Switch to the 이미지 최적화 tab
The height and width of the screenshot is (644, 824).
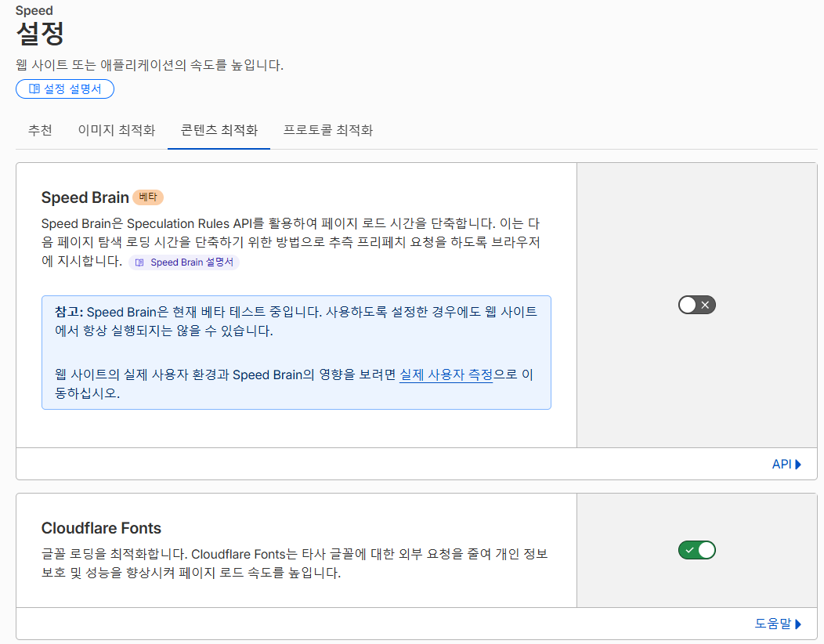[x=117, y=130]
